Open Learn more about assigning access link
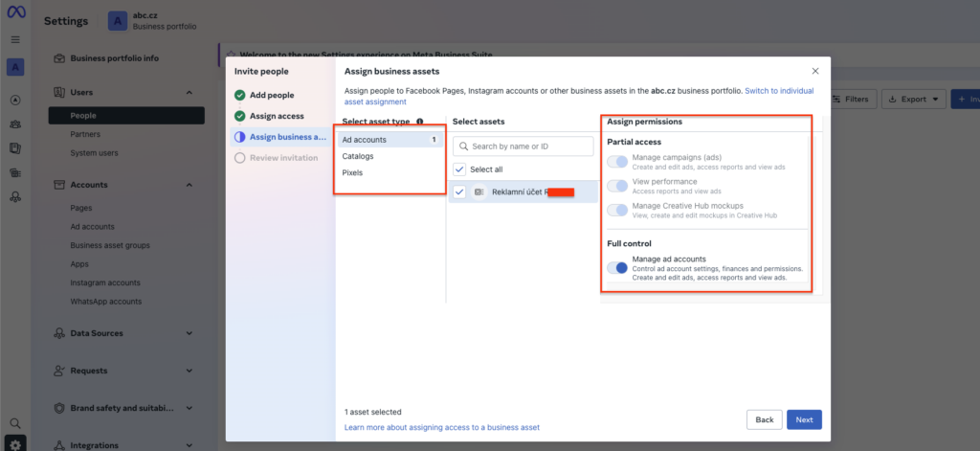Screen dimensions: 980x451 click(x=442, y=427)
